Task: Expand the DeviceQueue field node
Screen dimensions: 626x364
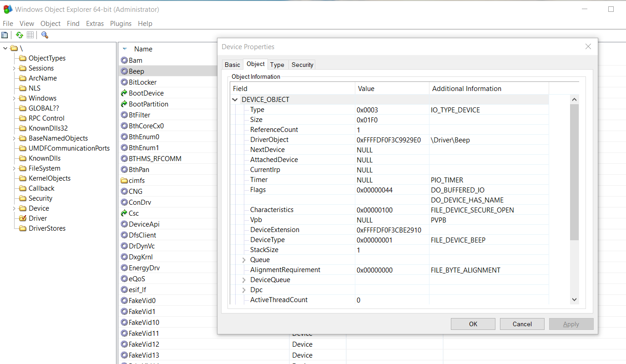Action: [244, 280]
